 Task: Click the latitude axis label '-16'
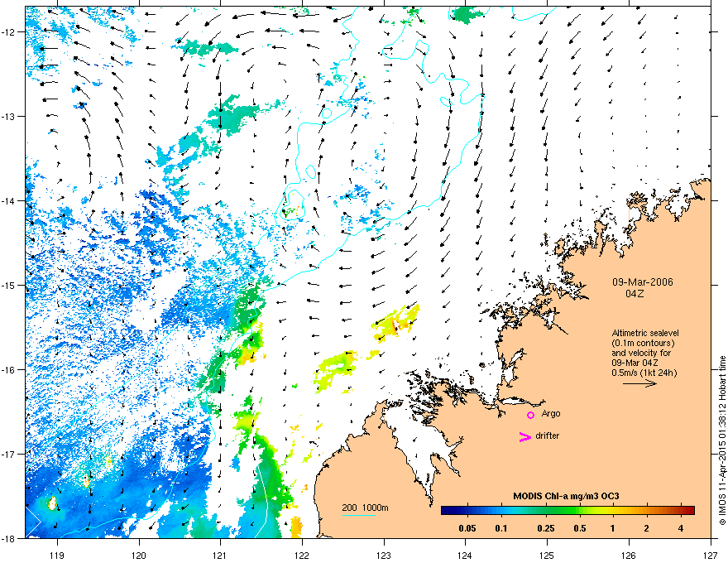click(x=9, y=370)
